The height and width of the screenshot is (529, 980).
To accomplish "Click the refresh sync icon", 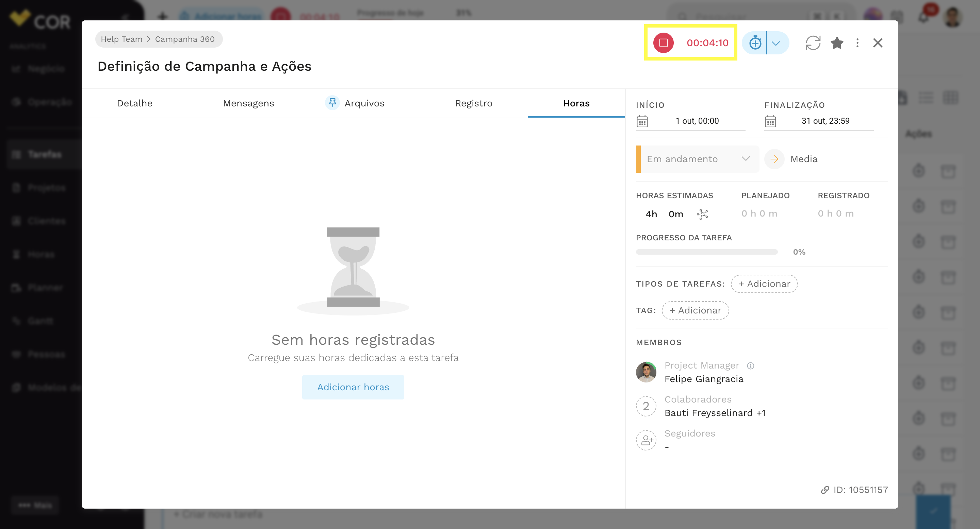I will (x=813, y=43).
